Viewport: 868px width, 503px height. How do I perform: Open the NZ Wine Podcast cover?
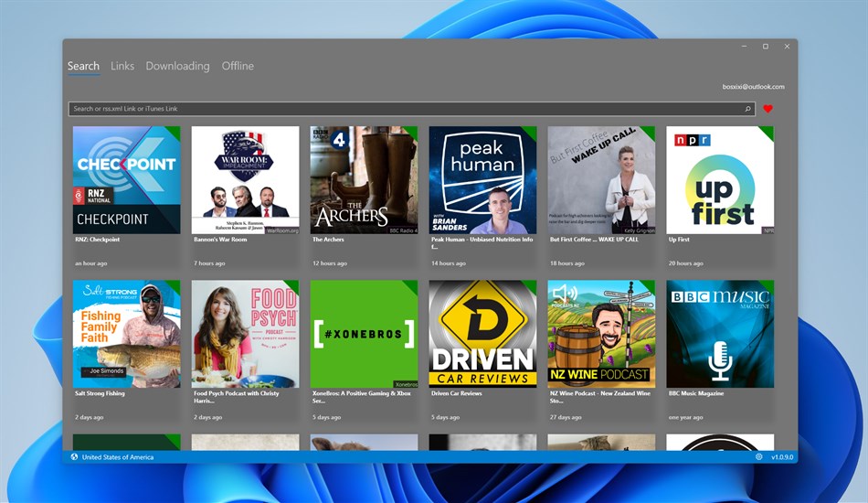[x=601, y=334]
